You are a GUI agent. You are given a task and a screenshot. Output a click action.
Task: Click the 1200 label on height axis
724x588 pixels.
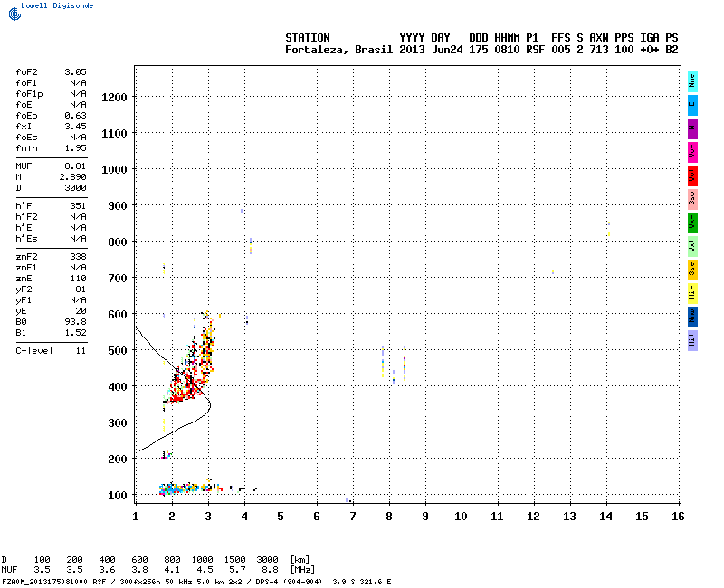click(x=114, y=98)
